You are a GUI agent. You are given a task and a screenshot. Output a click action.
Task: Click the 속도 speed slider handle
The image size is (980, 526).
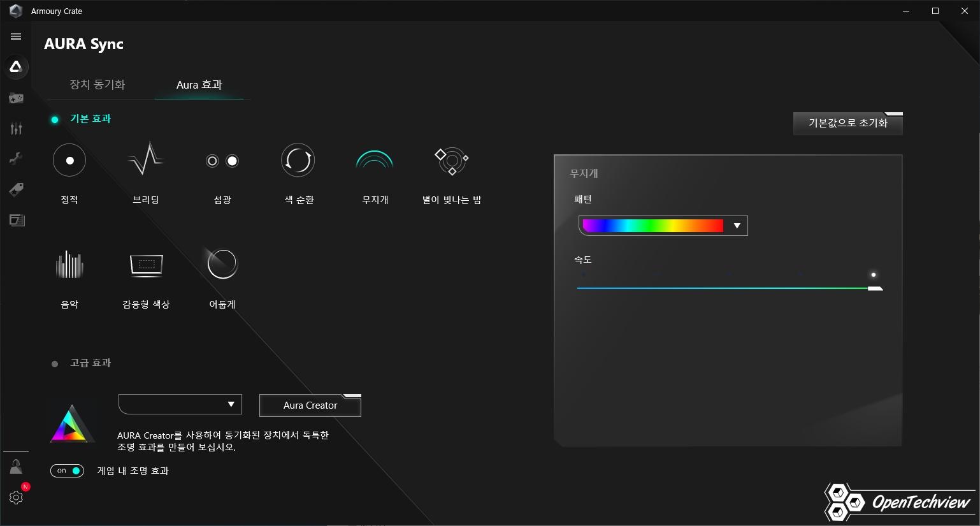coord(875,288)
